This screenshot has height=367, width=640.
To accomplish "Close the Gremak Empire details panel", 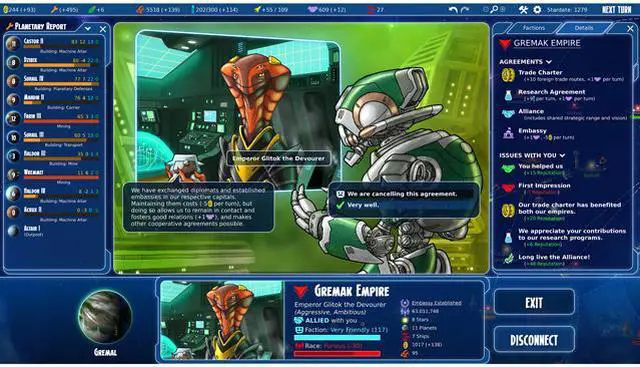I will (x=630, y=28).
